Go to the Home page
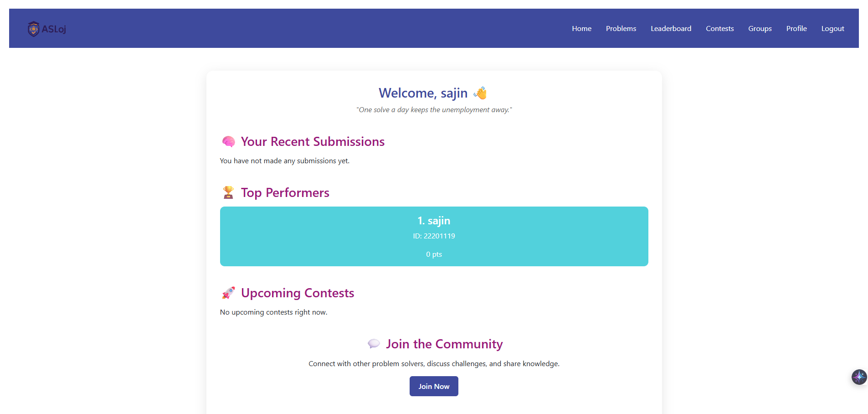This screenshot has width=868, height=414. [x=581, y=28]
